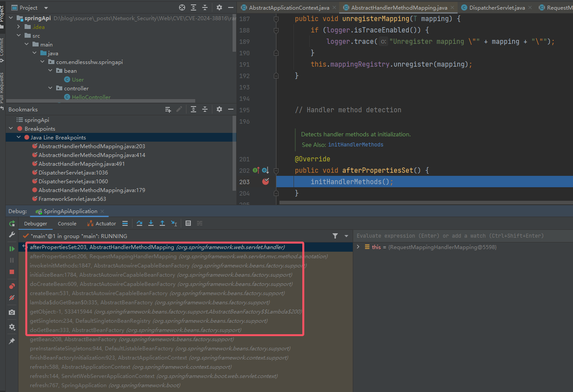
Task: Follow initHandlerMethods See Also link
Action: (355, 145)
